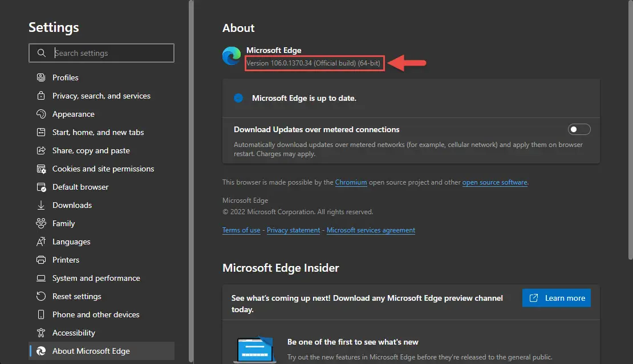
Task: Click the Printers icon in sidebar
Action: point(40,260)
